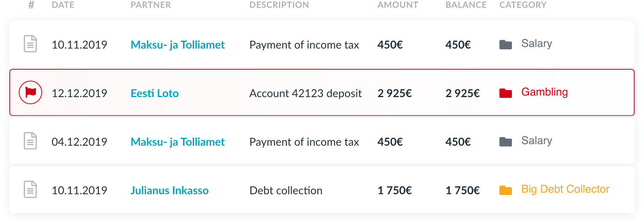Select the Account 42123 deposit description
The image size is (644, 224).
click(305, 93)
